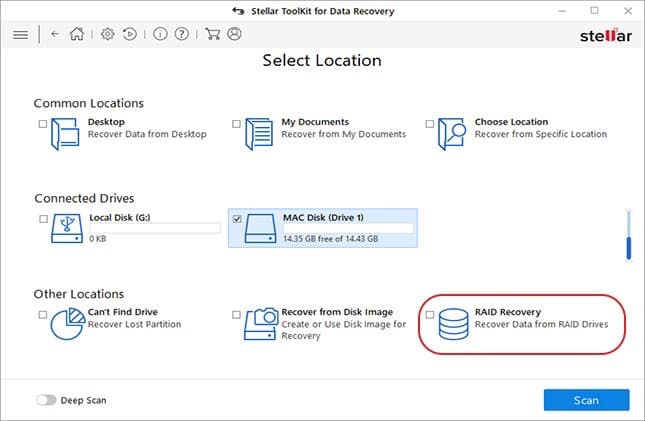Check the My Documents checkbox

click(x=236, y=123)
